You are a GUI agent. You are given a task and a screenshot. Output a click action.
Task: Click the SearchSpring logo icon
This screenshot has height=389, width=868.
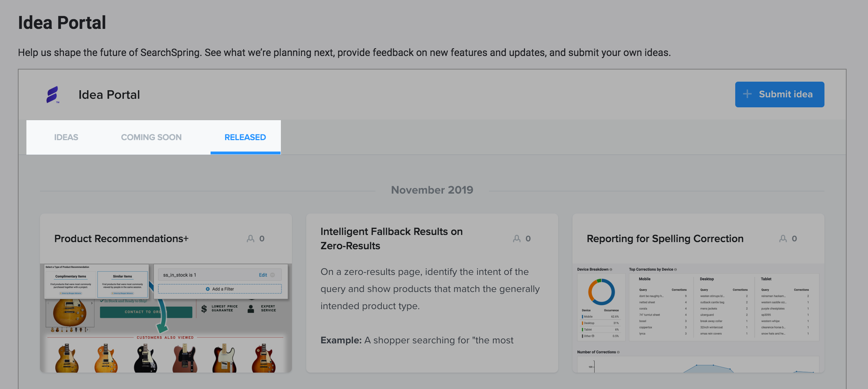[x=52, y=94]
